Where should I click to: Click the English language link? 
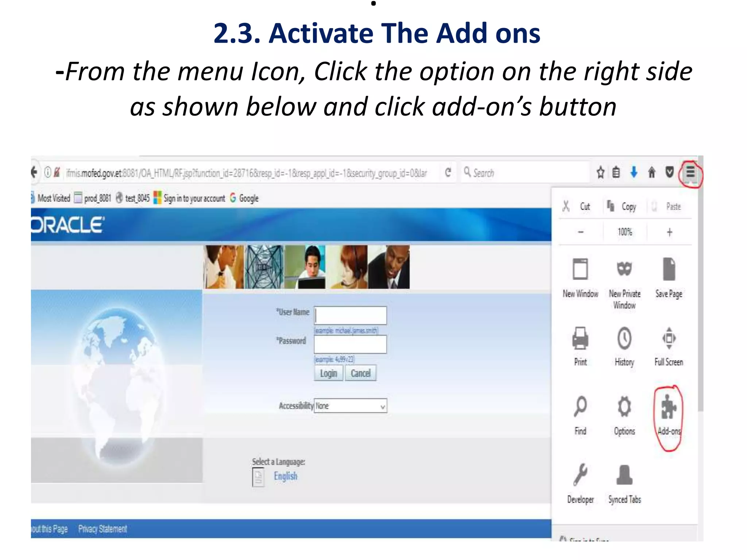285,476
